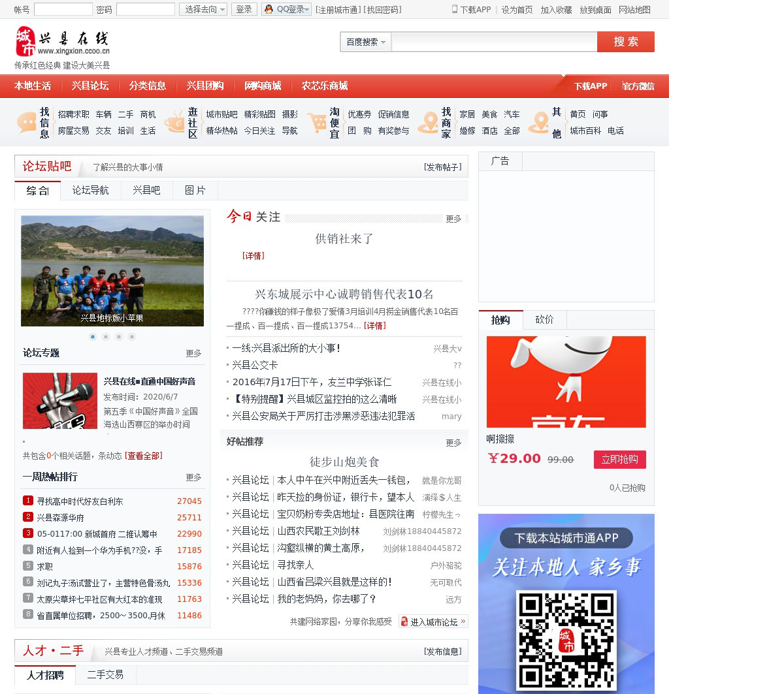Switch to the 砍价 tab
The image size is (784, 694).
(544, 319)
